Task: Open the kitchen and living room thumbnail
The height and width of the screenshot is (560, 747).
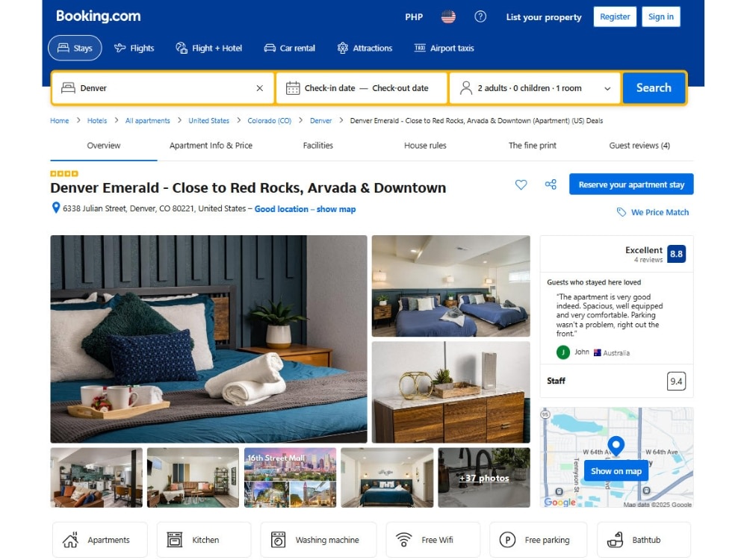Action: pyautogui.click(x=96, y=478)
